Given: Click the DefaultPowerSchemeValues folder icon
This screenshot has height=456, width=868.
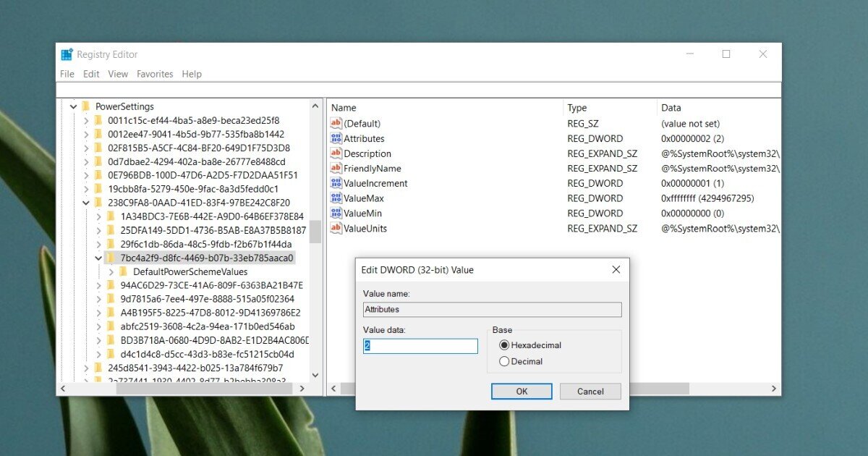Looking at the screenshot, I should pos(123,271).
